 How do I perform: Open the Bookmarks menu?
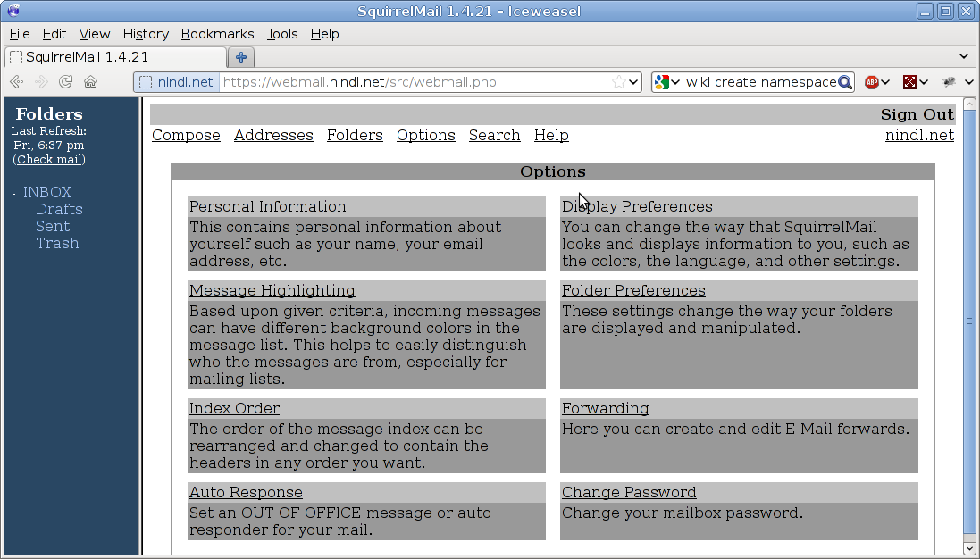click(217, 34)
